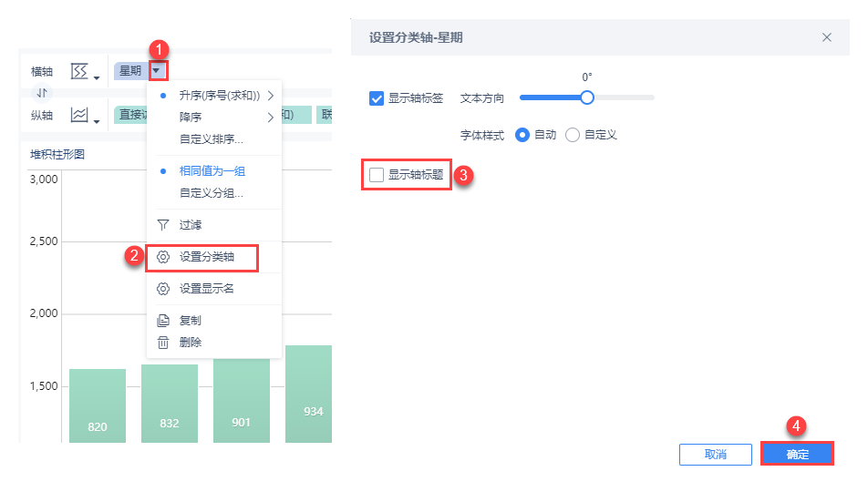
Task: Select the 自定义 font style radio
Action: tap(573, 135)
